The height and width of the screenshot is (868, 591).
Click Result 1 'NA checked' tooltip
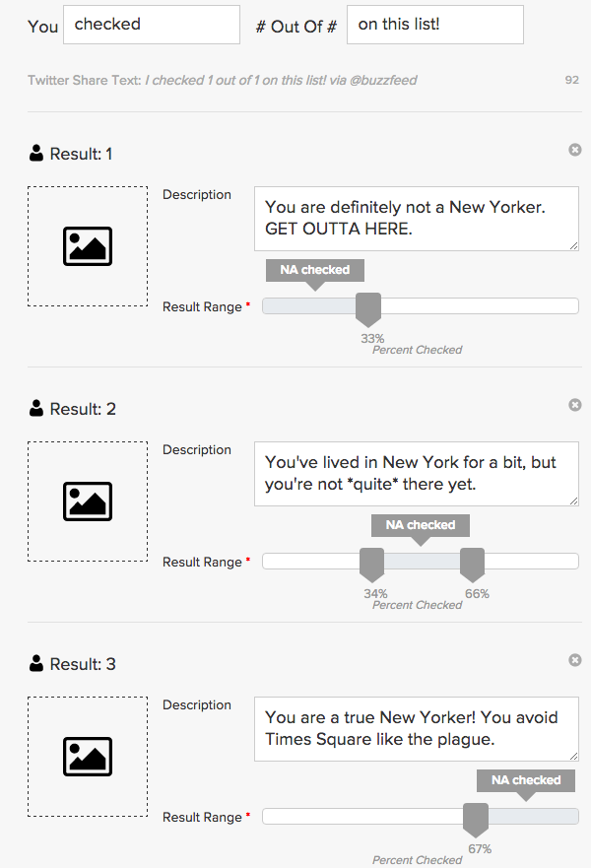point(315,270)
